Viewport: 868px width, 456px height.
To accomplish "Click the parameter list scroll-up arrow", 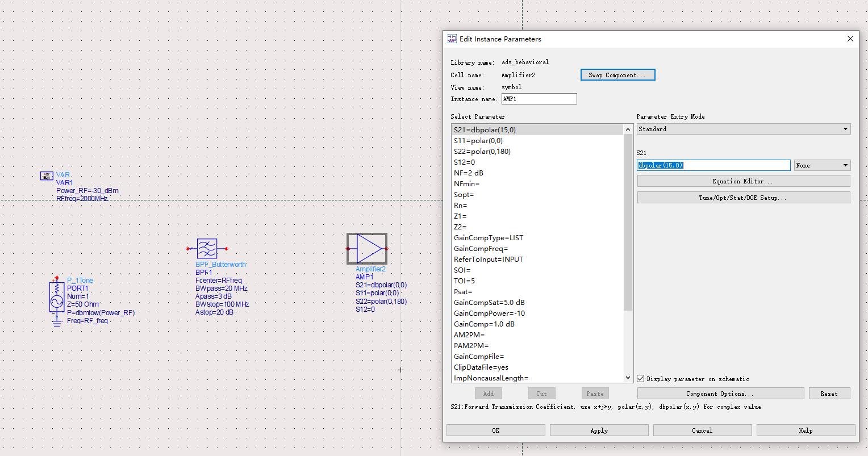I will (628, 129).
